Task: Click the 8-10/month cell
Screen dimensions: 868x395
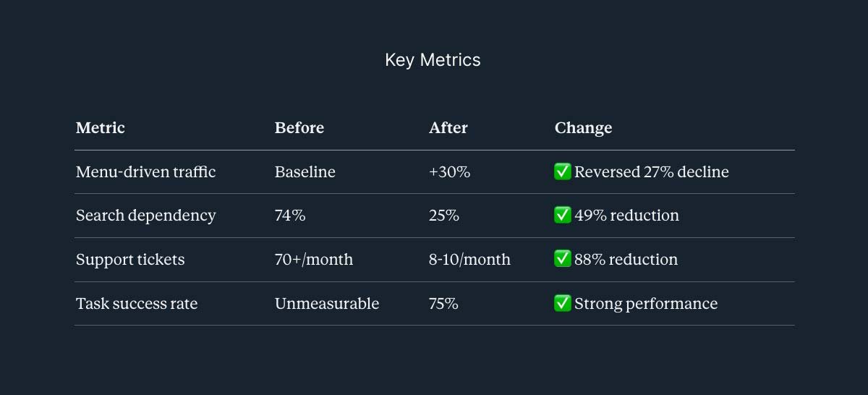Action: tap(469, 260)
